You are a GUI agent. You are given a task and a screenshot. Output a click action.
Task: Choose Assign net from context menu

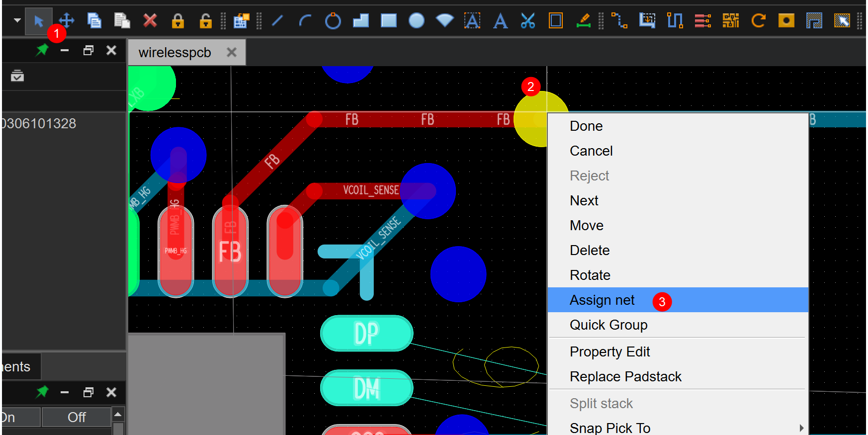tap(602, 300)
